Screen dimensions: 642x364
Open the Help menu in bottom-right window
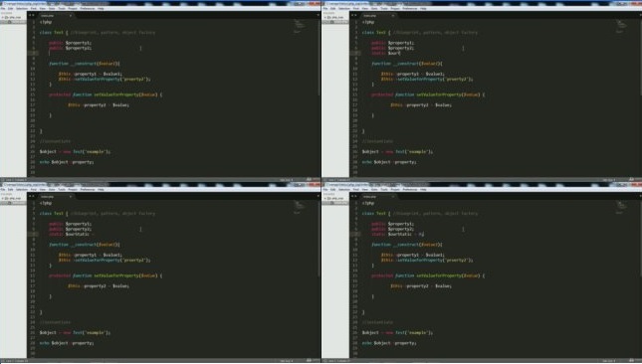pyautogui.click(x=423, y=189)
